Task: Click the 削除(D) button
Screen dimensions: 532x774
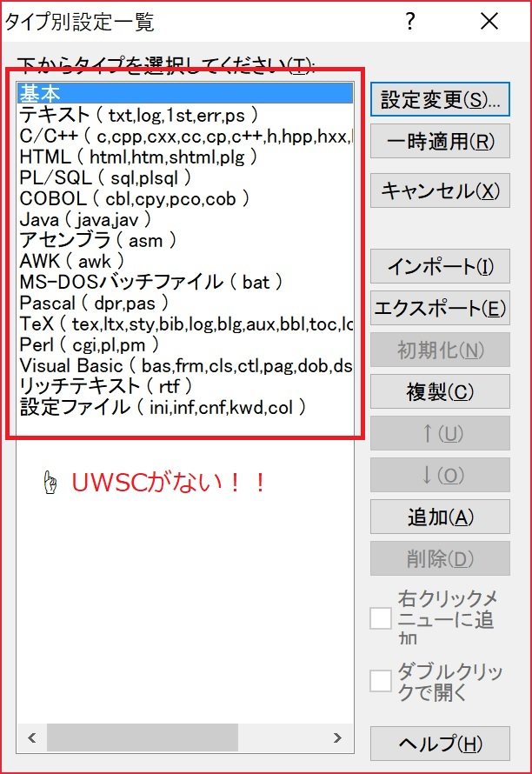Action: [x=440, y=558]
